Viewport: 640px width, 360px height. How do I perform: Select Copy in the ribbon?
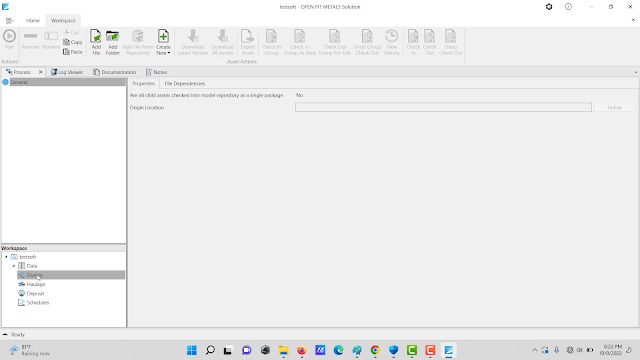point(73,42)
